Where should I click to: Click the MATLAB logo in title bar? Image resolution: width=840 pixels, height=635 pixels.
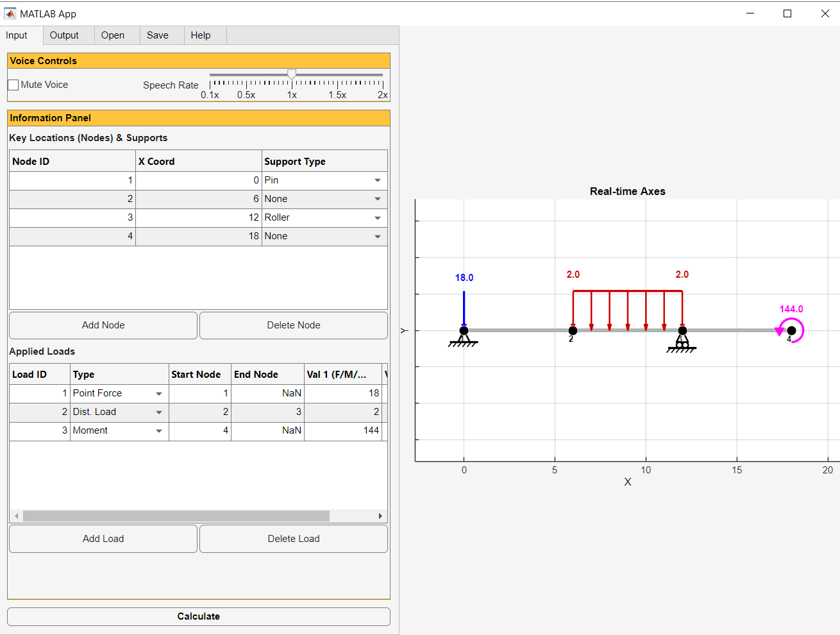(x=10, y=13)
